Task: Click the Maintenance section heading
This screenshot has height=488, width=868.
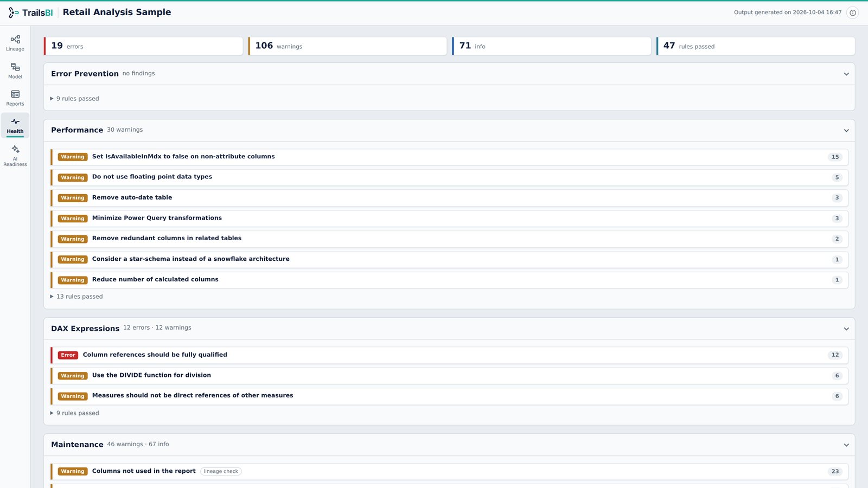Action: pyautogui.click(x=77, y=445)
